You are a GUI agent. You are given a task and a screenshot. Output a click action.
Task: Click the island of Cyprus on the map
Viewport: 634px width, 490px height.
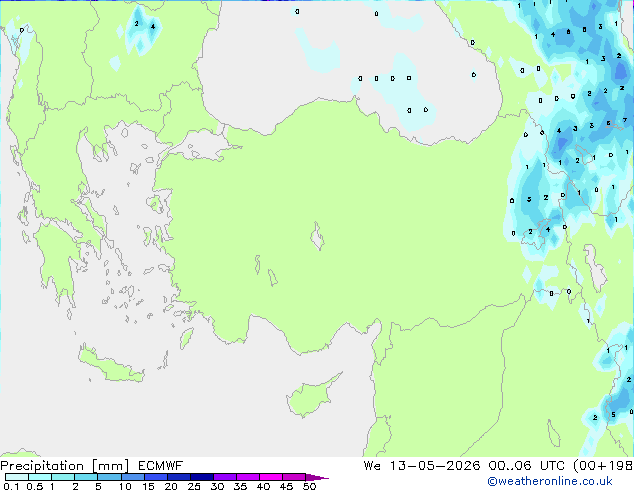[311, 398]
